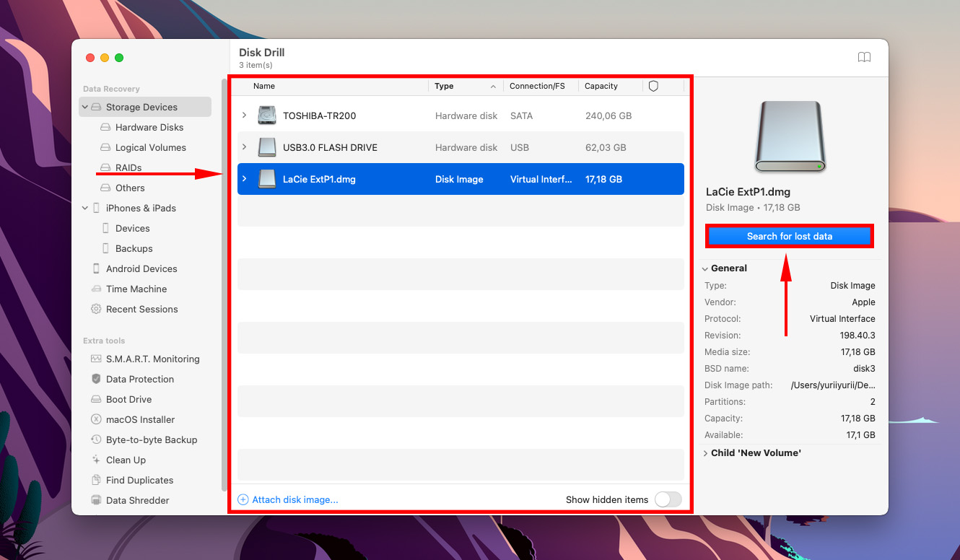This screenshot has width=960, height=560.
Task: Click the Attach disk image link
Action: [x=295, y=499]
